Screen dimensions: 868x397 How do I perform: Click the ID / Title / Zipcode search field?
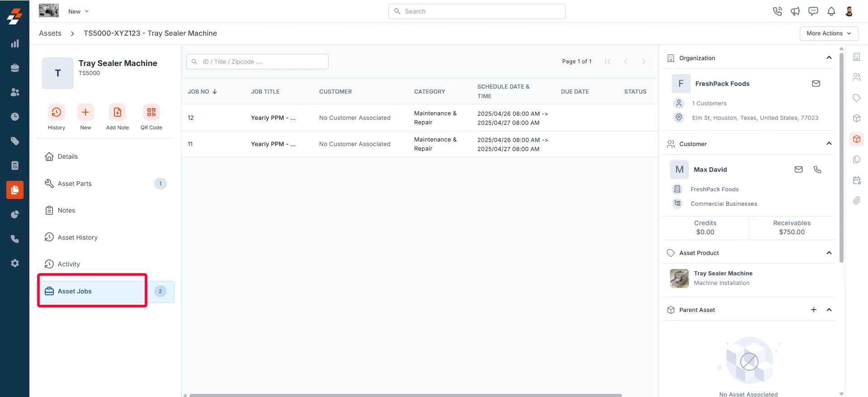(x=257, y=61)
